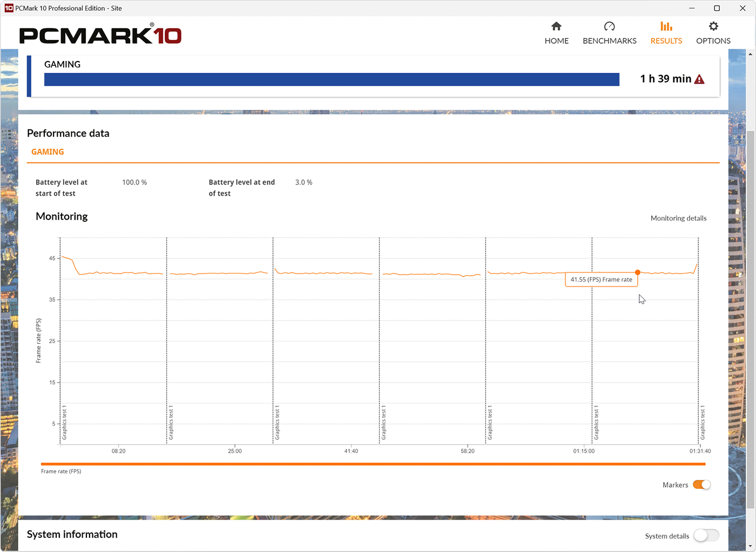Click the 45 value on the FPS axis

(52, 258)
